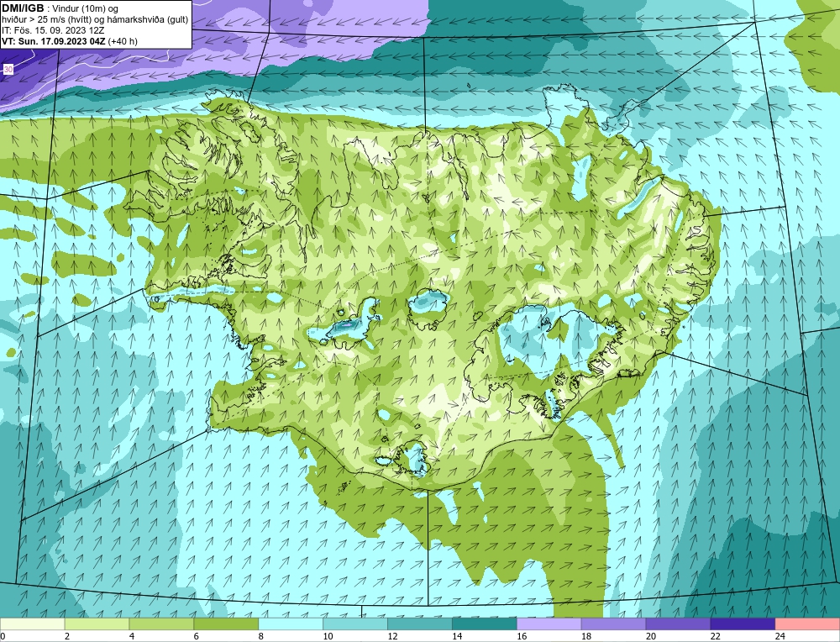Image resolution: width=840 pixels, height=642 pixels.
Task: Click the 'Vindur (10m) og' text
Action: click(85, 9)
